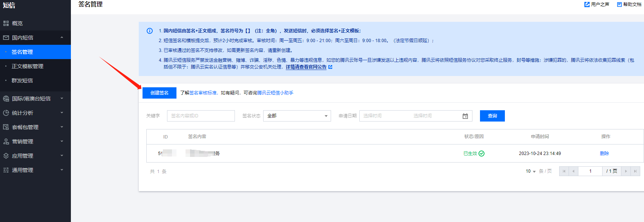This screenshot has width=644, height=222.
Task: Click the 套餐包管理 icon
Action: tap(6, 127)
